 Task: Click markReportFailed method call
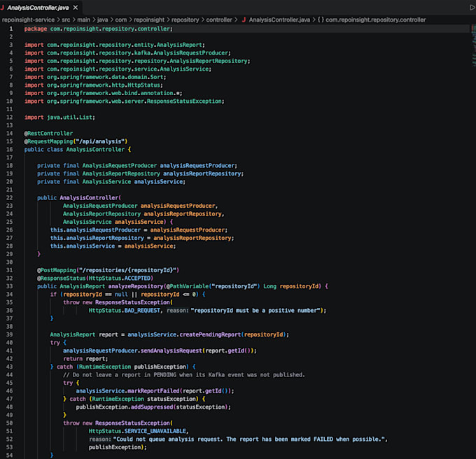[x=153, y=391]
